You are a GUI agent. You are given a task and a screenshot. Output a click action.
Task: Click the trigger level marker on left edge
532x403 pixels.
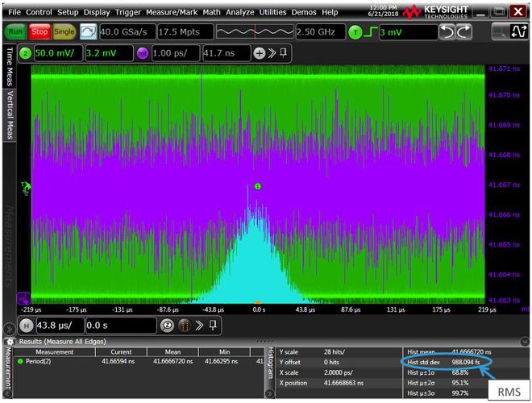(26, 189)
